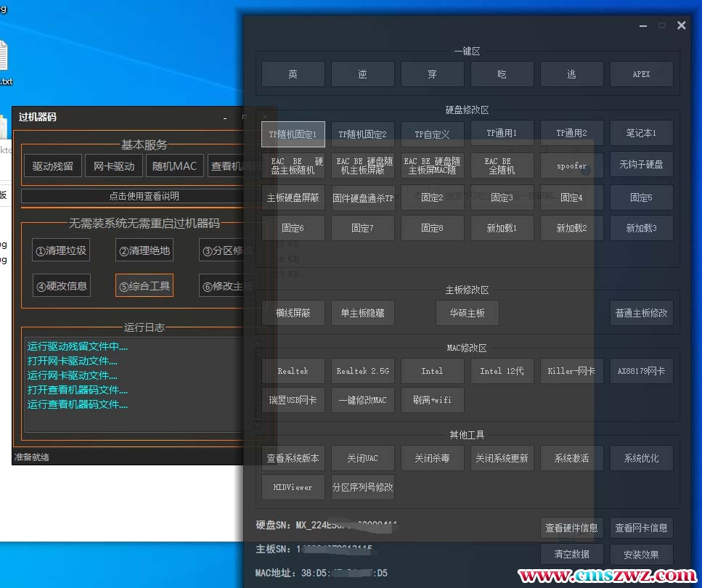View hardware info with 查看硬件信息
Viewport: 702px width, 588px height.
pyautogui.click(x=571, y=528)
